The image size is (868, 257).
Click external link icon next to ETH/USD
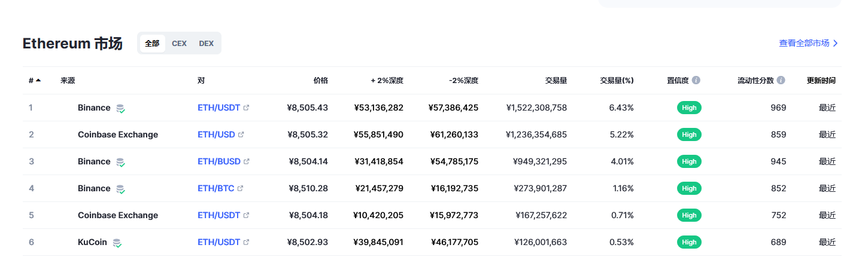(x=241, y=135)
